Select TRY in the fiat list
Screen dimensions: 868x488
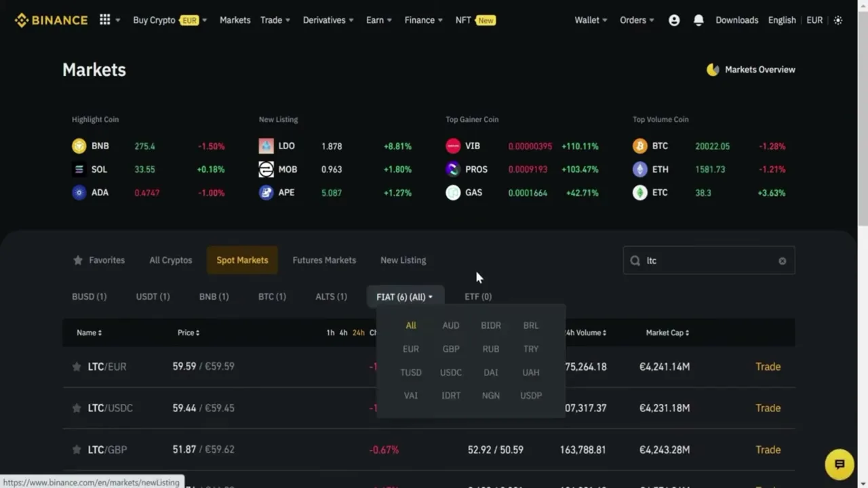click(x=531, y=349)
